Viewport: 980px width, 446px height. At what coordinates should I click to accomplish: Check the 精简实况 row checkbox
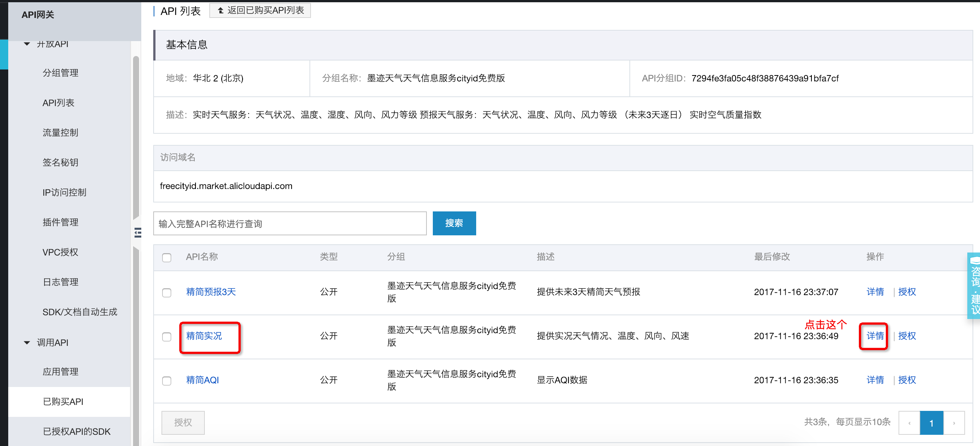167,337
